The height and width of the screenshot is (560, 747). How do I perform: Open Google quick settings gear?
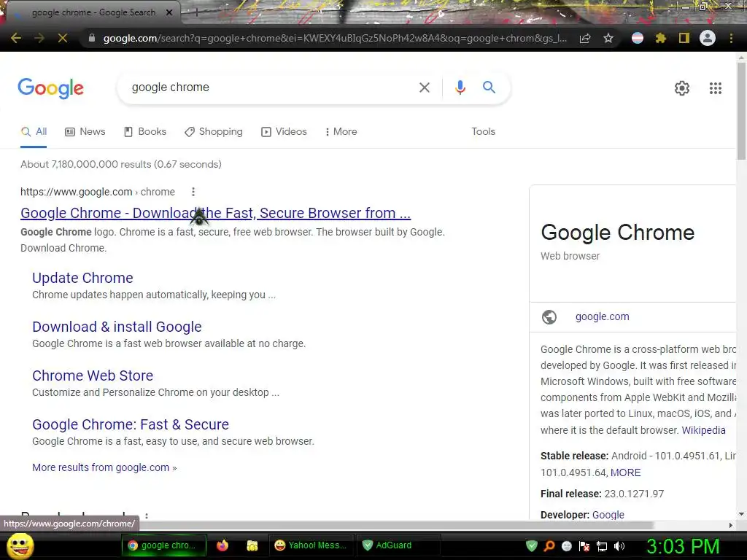click(682, 88)
